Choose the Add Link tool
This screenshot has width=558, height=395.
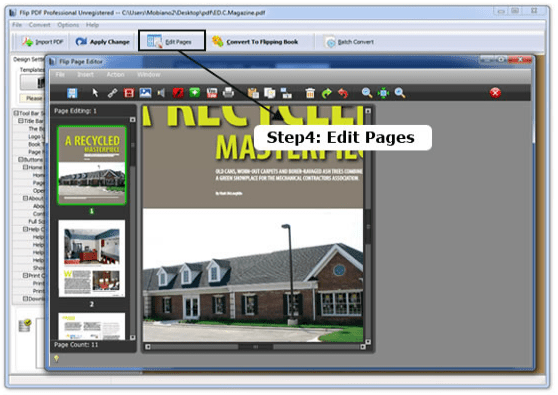pos(112,93)
